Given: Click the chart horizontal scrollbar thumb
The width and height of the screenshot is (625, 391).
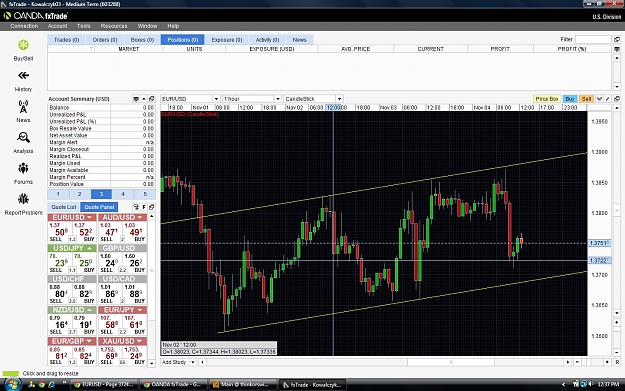Looking at the screenshot, I should point(451,362).
